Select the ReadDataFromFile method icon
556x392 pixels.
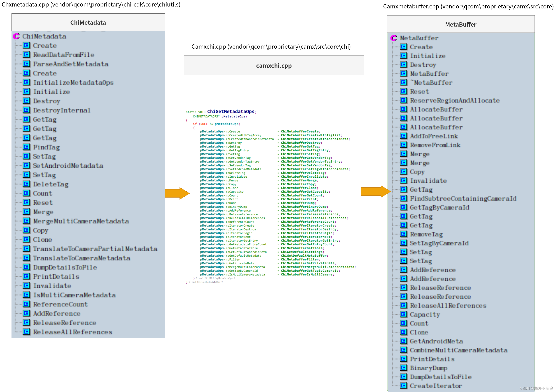point(26,55)
